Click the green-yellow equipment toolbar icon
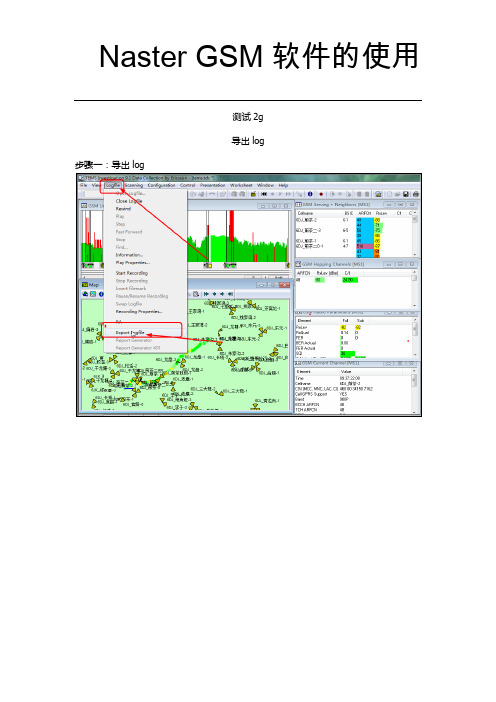The width and height of the screenshot is (496, 702). click(x=253, y=194)
